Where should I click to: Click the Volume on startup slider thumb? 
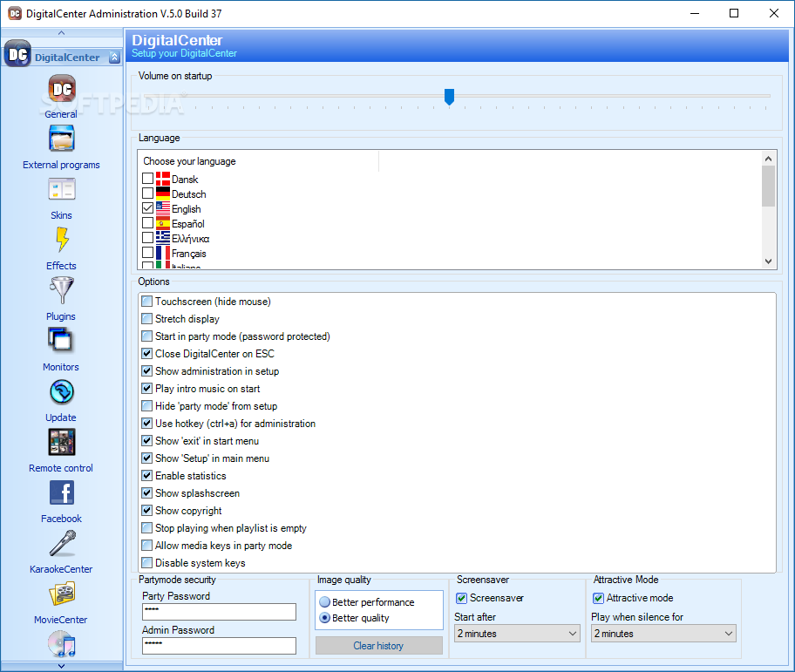pos(449,96)
